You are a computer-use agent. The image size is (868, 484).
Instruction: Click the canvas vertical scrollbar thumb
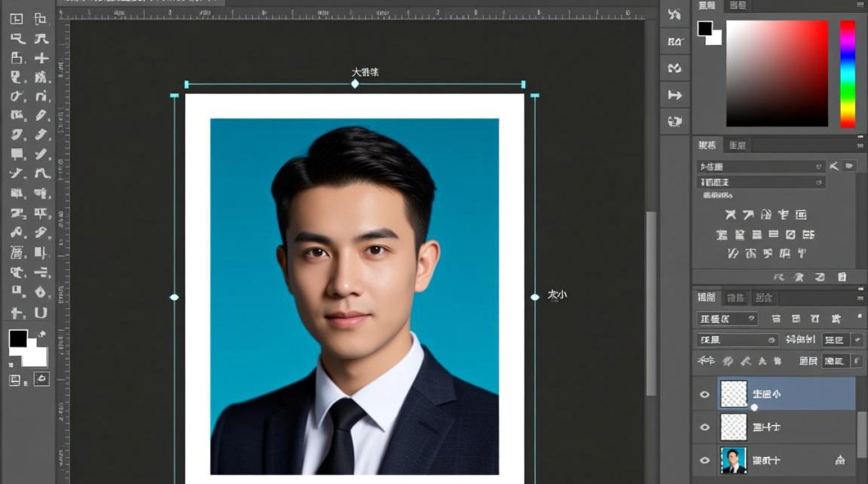coord(651,303)
